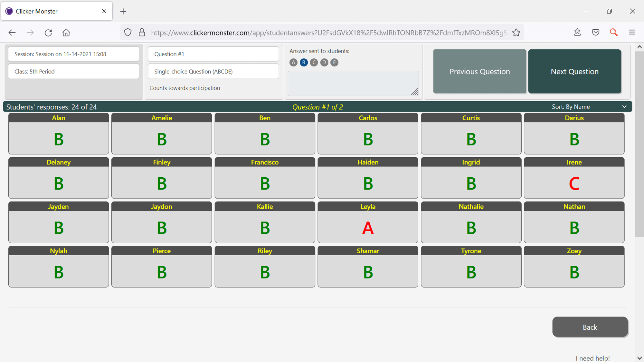Image resolution: width=644 pixels, height=362 pixels.
Task: Select answer A radio circle
Action: [293, 63]
